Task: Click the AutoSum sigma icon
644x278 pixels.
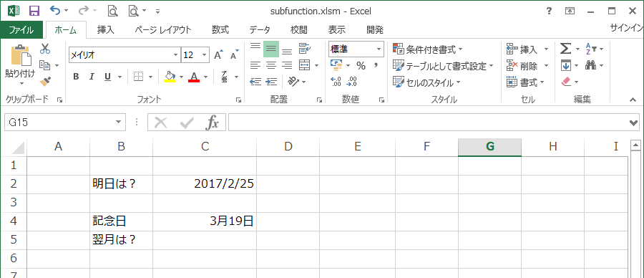Action: (x=565, y=49)
